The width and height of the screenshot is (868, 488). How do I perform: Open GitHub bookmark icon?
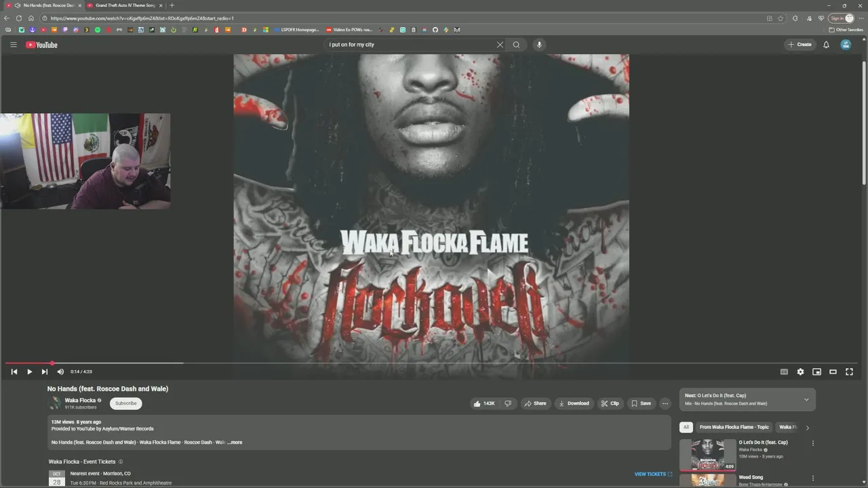[x=435, y=30]
